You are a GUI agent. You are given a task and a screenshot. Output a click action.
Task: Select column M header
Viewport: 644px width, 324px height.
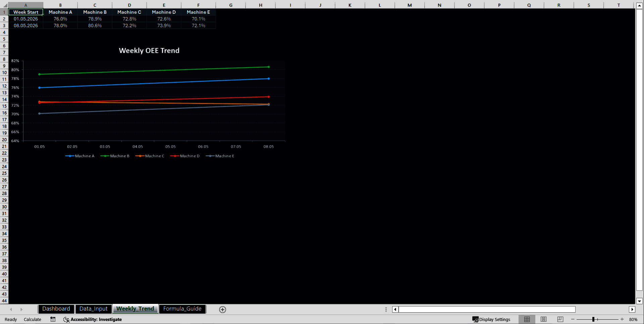pos(410,5)
